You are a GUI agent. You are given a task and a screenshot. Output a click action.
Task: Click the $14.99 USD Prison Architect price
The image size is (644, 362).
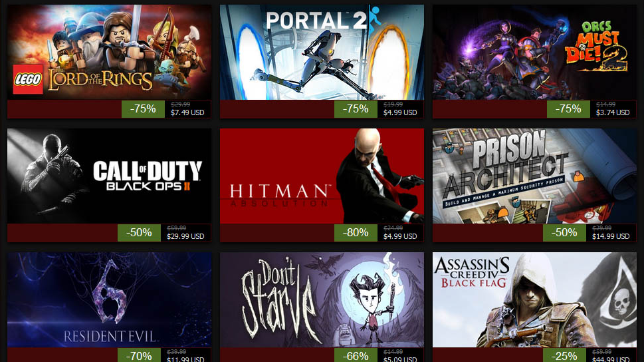[x=611, y=236]
